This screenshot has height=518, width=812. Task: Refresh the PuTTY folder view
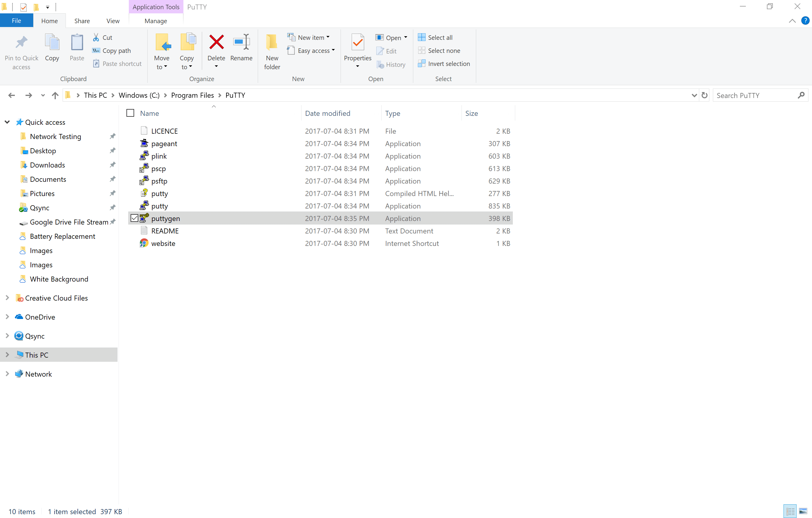(705, 96)
